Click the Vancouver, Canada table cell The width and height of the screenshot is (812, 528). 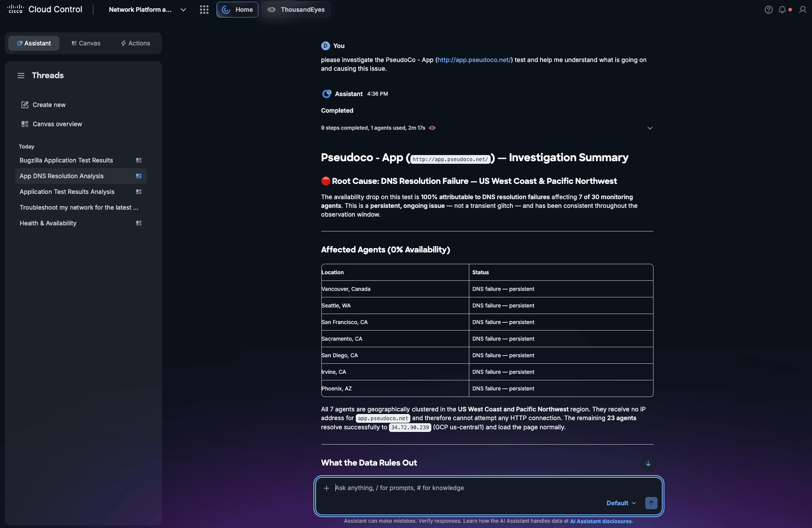(395, 289)
